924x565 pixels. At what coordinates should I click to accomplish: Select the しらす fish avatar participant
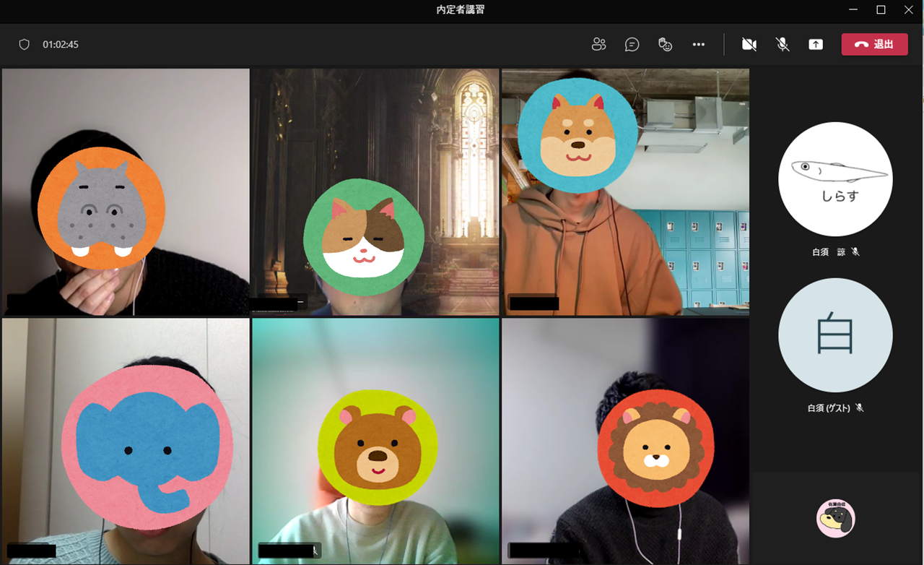pos(835,180)
